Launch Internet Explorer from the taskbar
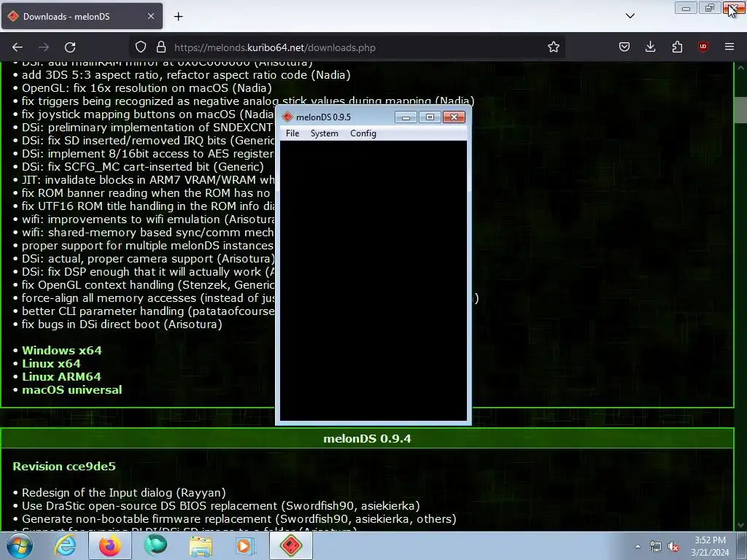Screen dimensions: 747x560 point(65,545)
